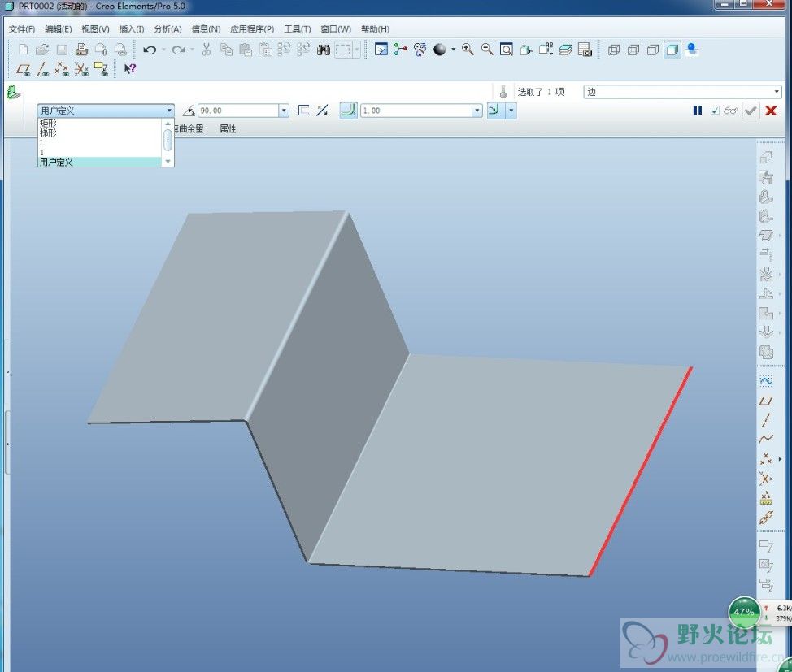The image size is (792, 672).
Task: Switch to shaded display mode
Action: pyautogui.click(x=672, y=50)
